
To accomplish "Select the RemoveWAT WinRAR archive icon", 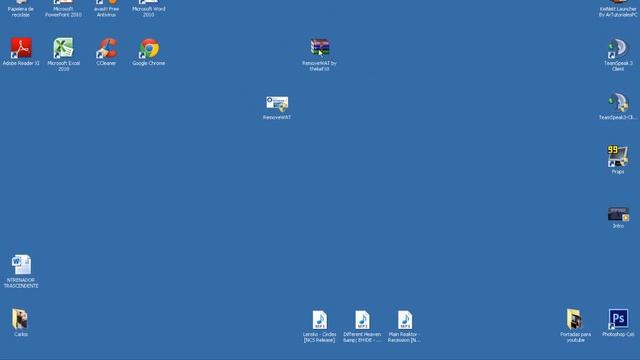I will coord(320,48).
